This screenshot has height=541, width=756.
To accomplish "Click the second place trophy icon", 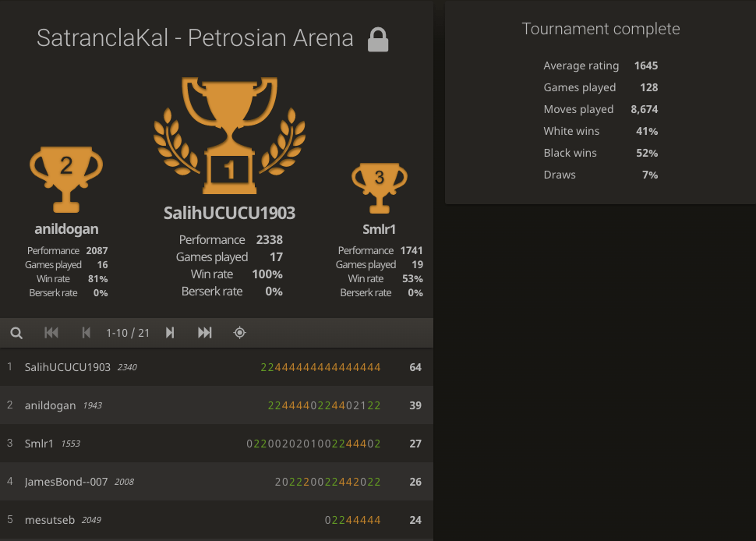I will 66,179.
